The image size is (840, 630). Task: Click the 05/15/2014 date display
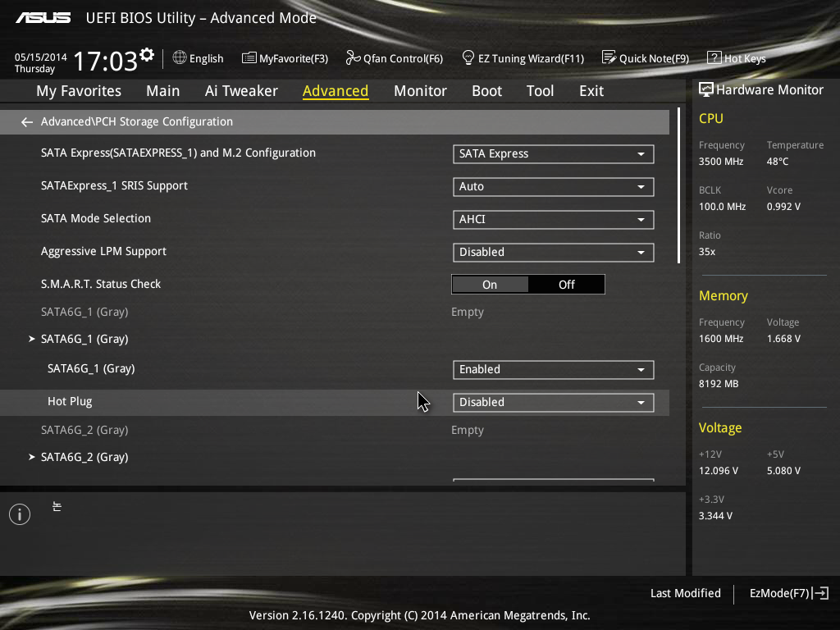[41, 57]
